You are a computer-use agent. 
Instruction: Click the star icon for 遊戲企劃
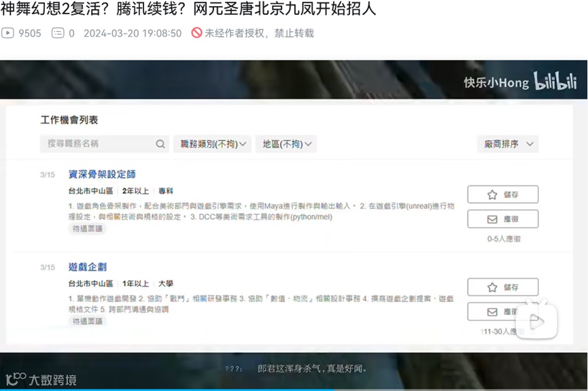click(492, 288)
